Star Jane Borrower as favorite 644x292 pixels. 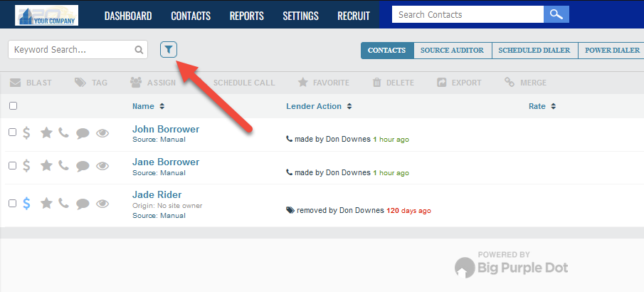pos(46,165)
